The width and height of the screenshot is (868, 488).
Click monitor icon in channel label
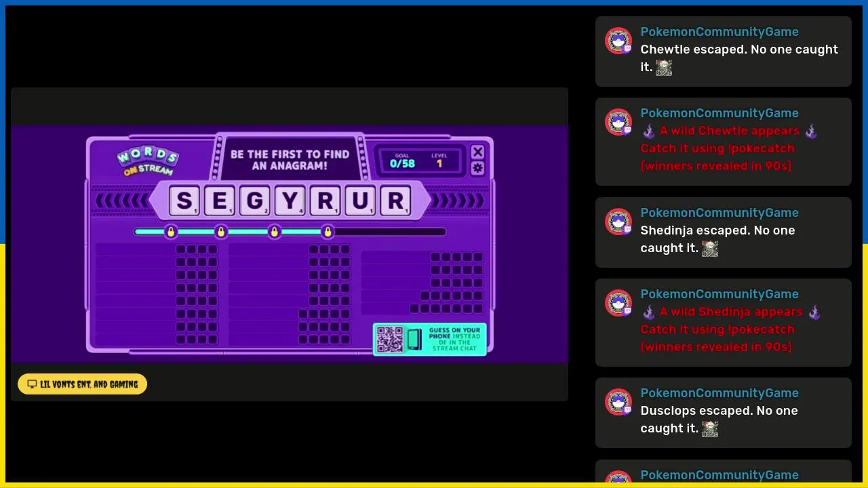32,384
